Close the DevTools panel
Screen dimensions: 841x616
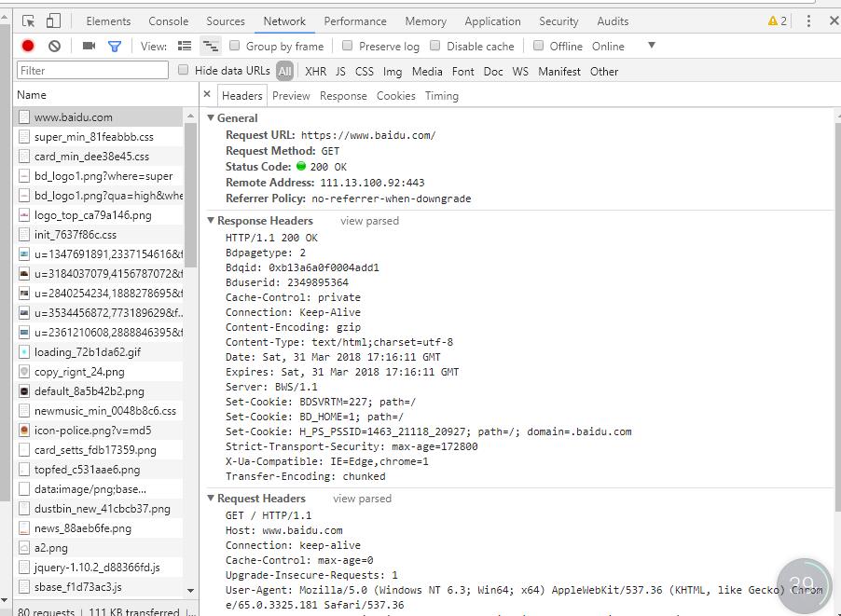[x=834, y=21]
